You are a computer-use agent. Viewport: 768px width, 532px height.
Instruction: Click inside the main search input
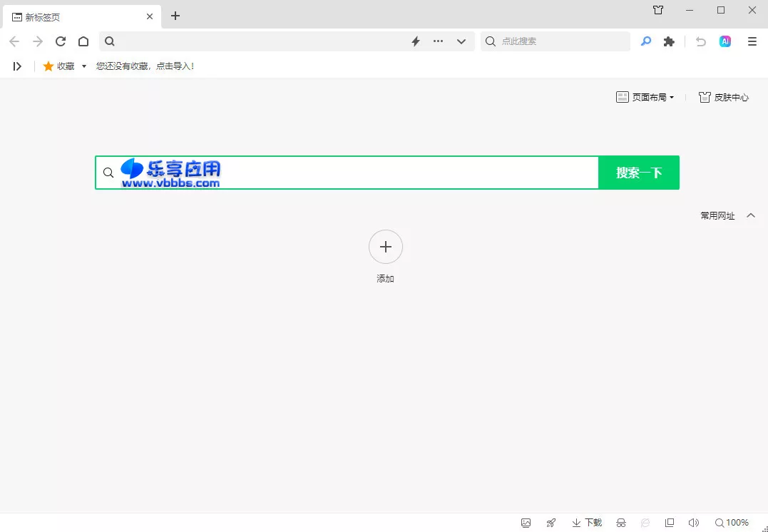pyautogui.click(x=347, y=173)
